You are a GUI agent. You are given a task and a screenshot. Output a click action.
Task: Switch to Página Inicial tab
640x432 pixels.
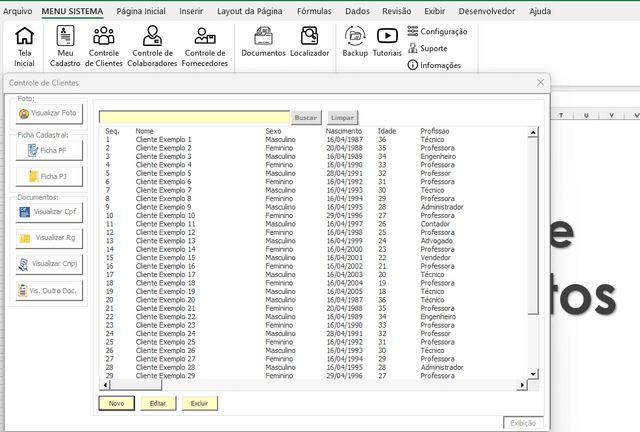pyautogui.click(x=141, y=11)
